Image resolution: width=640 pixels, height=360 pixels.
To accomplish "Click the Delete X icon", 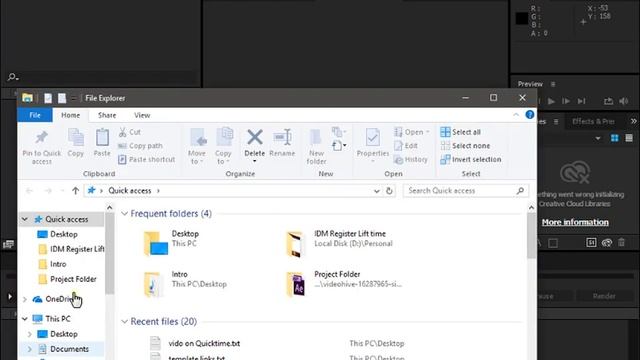I will [x=254, y=138].
